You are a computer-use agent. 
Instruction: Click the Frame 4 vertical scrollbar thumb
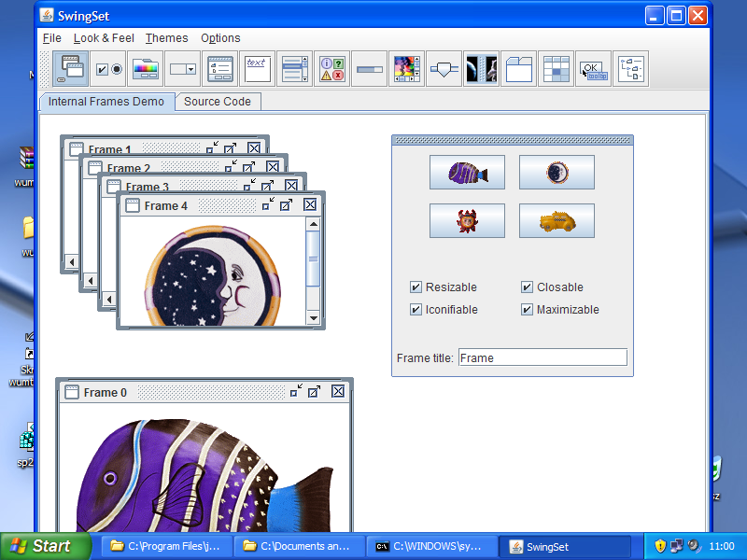tap(314, 259)
